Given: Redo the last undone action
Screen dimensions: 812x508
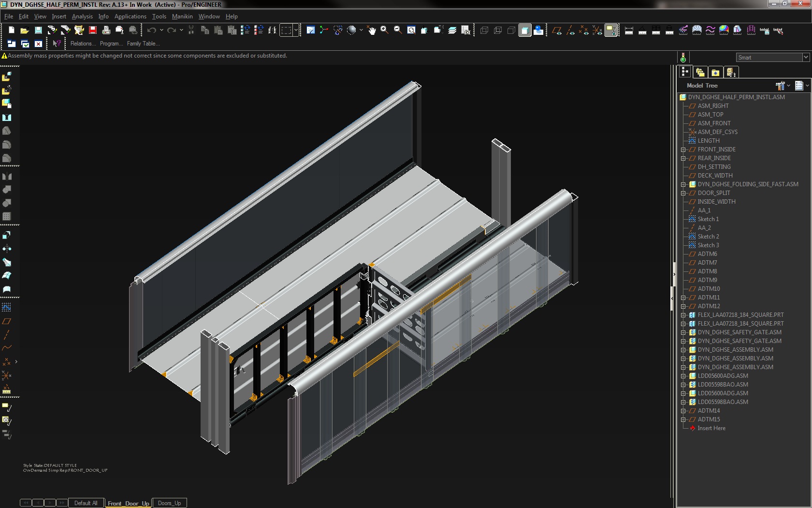Looking at the screenshot, I should point(171,30).
